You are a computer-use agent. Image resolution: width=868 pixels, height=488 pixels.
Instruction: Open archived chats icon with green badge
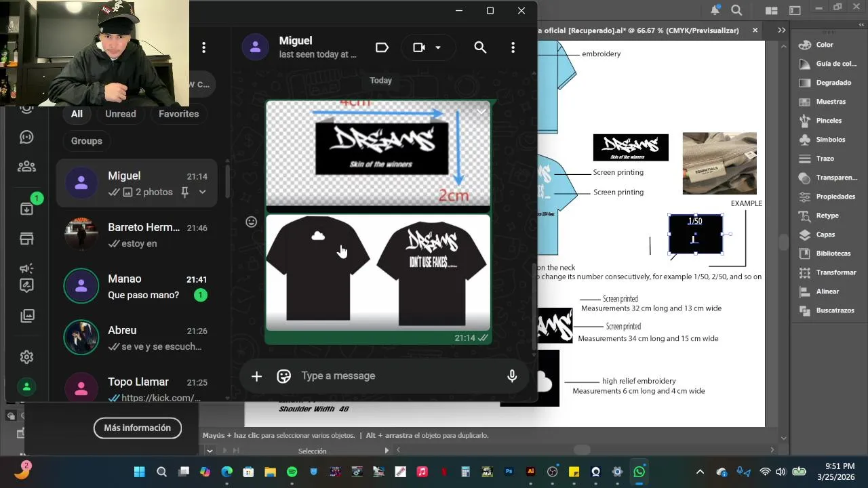[x=26, y=208]
